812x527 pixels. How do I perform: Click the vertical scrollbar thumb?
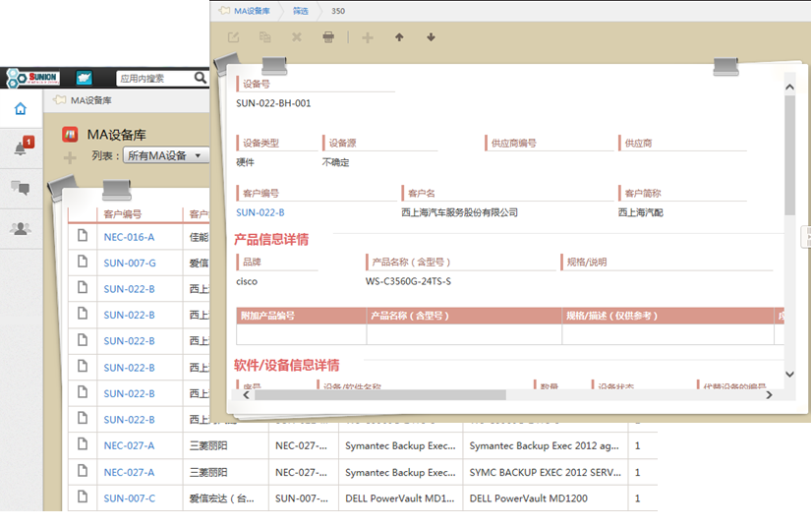pyautogui.click(x=789, y=155)
